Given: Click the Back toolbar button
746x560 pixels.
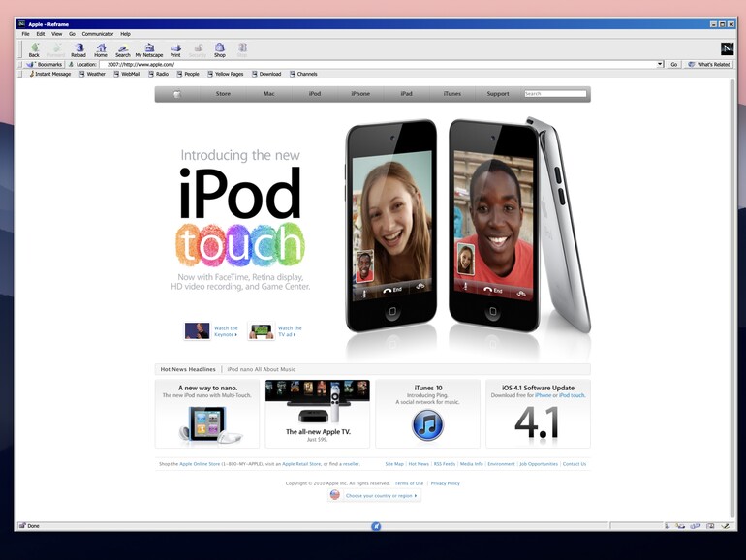Looking at the screenshot, I should [34, 50].
